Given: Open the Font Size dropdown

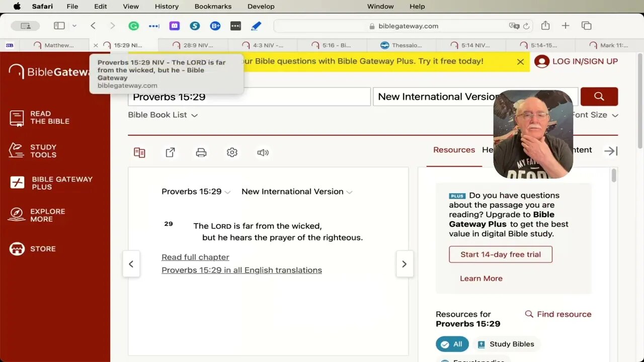Looking at the screenshot, I should 594,115.
